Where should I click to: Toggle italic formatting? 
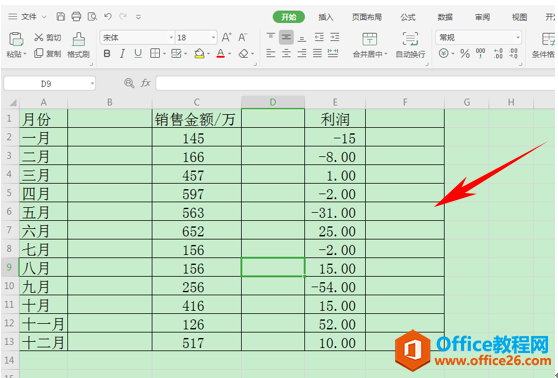122,54
